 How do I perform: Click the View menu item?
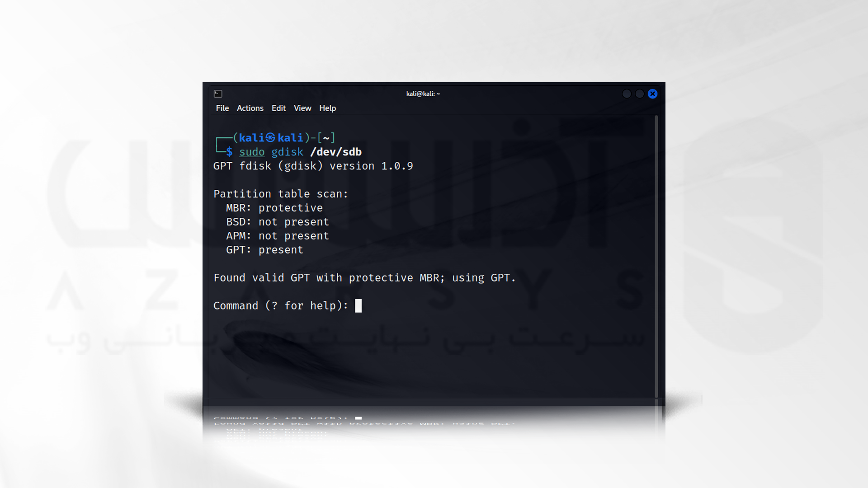pyautogui.click(x=302, y=108)
